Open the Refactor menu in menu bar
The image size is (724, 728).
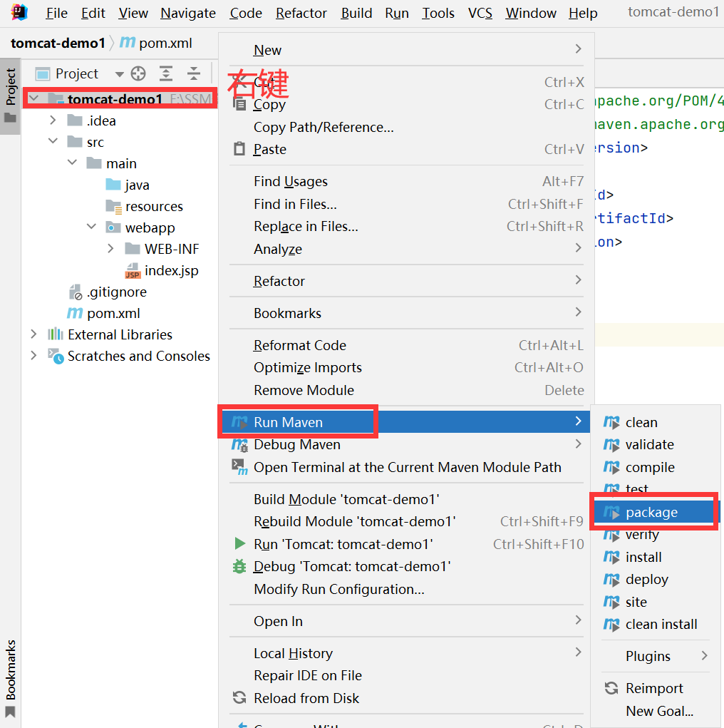[301, 13]
